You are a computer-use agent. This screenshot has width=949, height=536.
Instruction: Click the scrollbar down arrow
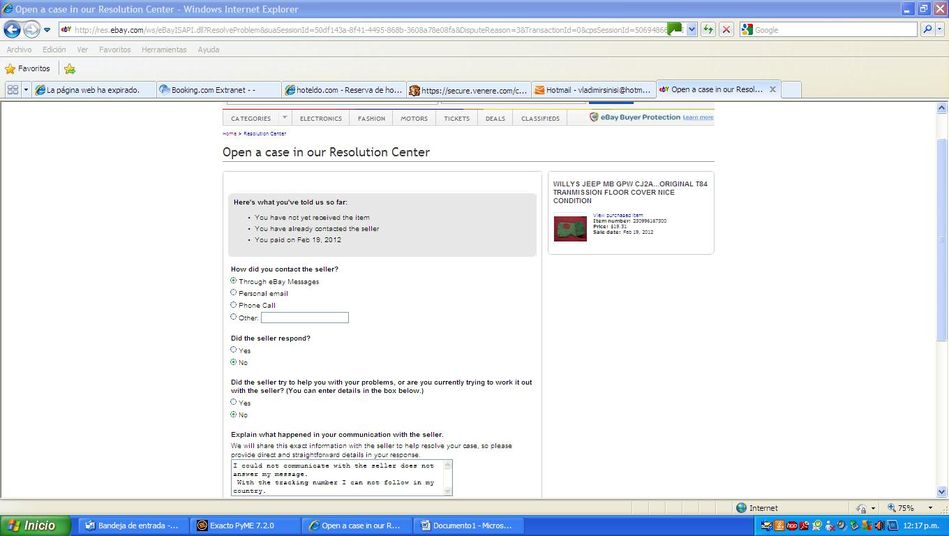(x=941, y=492)
